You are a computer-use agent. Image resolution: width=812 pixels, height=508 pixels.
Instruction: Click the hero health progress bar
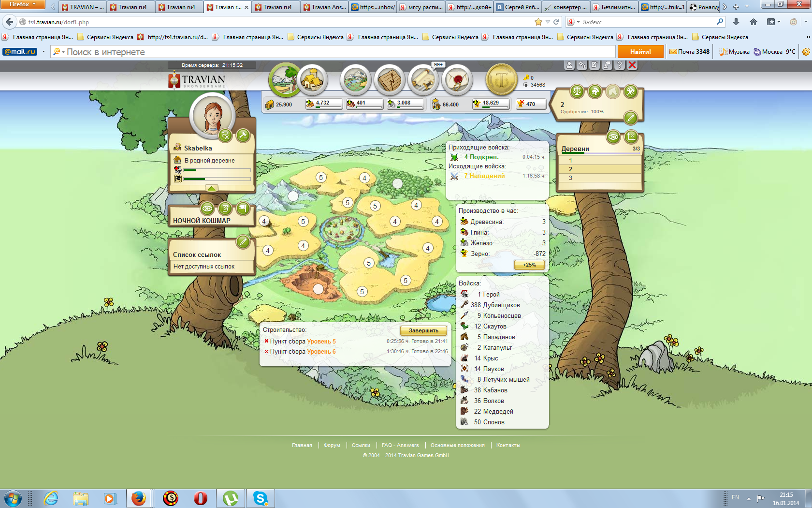217,170
